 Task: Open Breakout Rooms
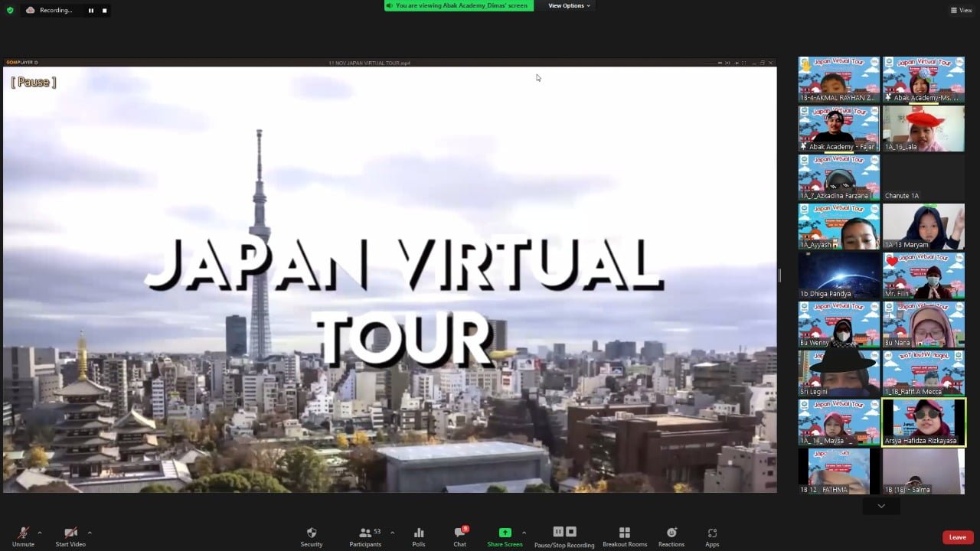click(625, 536)
